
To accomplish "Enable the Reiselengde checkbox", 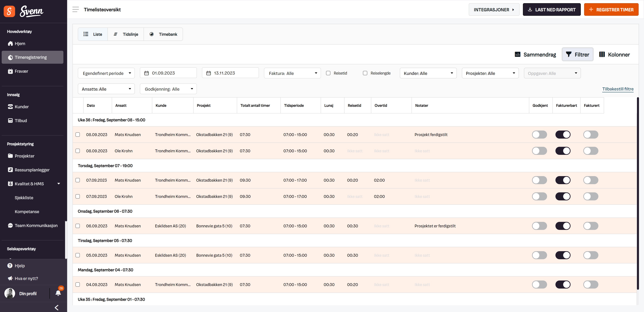I will point(365,73).
